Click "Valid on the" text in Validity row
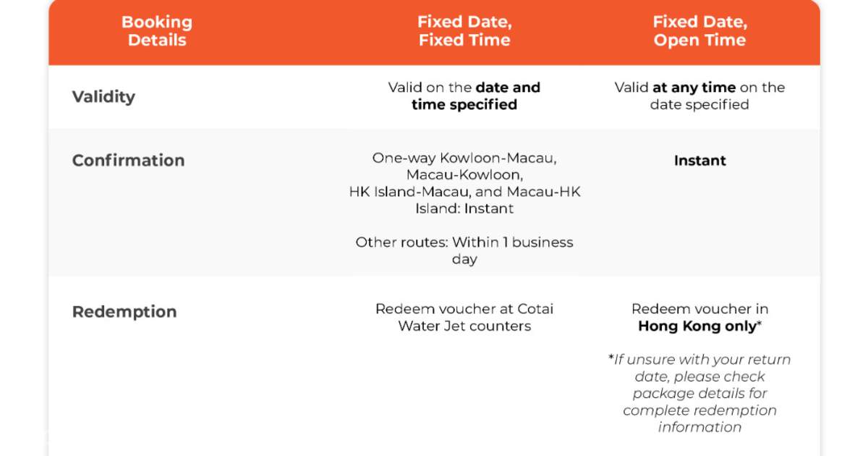This screenshot has height=456, width=868. tap(430, 88)
